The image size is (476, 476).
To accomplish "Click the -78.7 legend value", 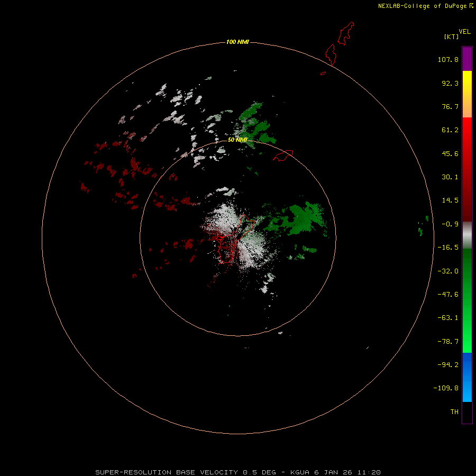I will tap(448, 342).
